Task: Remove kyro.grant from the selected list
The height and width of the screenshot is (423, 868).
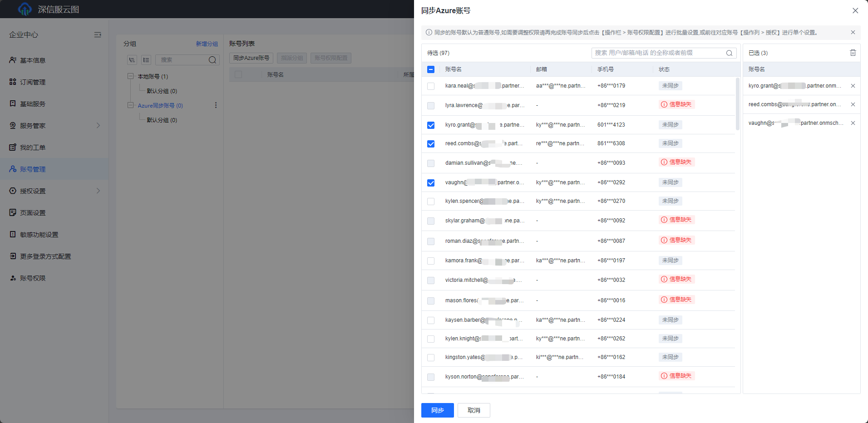Action: point(853,86)
